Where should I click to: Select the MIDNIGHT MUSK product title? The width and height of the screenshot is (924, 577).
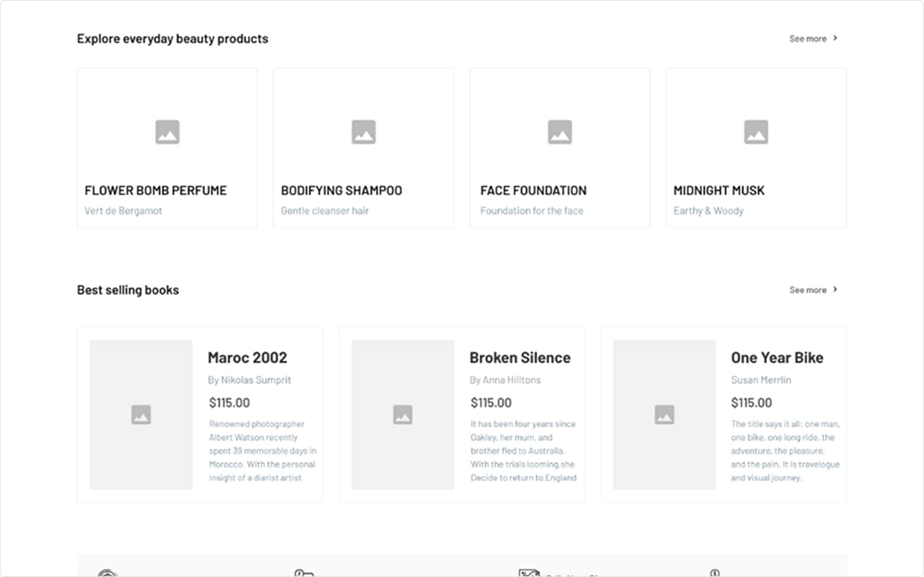tap(719, 191)
